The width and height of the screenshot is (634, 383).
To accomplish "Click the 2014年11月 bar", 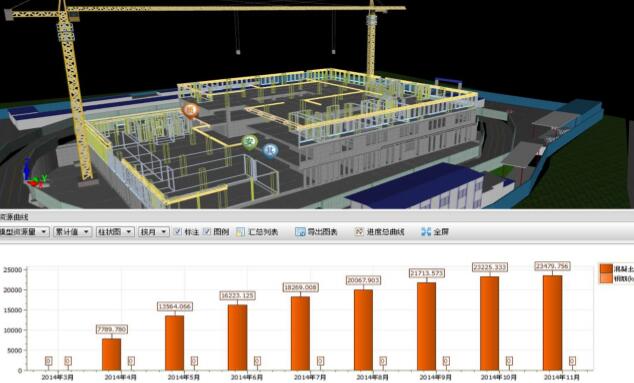I will tap(552, 323).
